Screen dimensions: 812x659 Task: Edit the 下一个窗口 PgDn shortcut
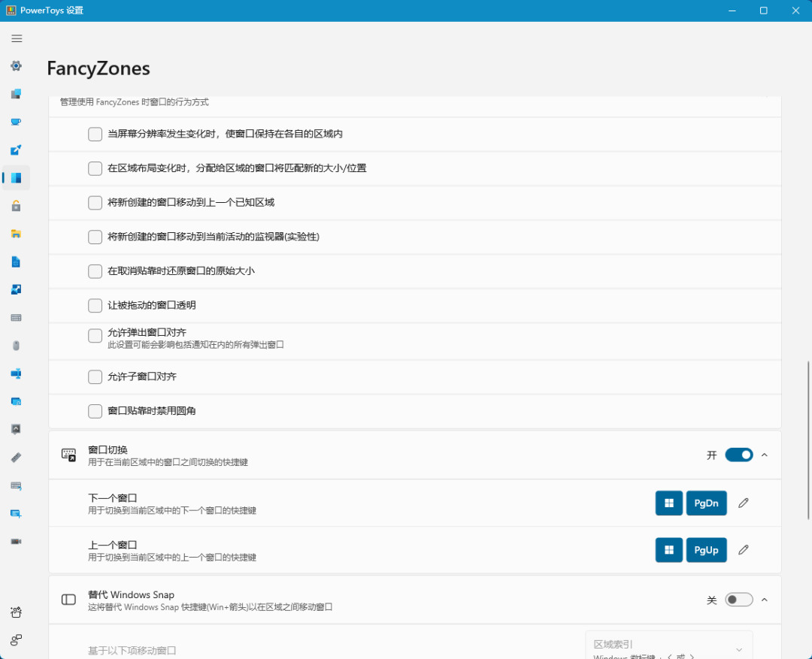click(743, 503)
